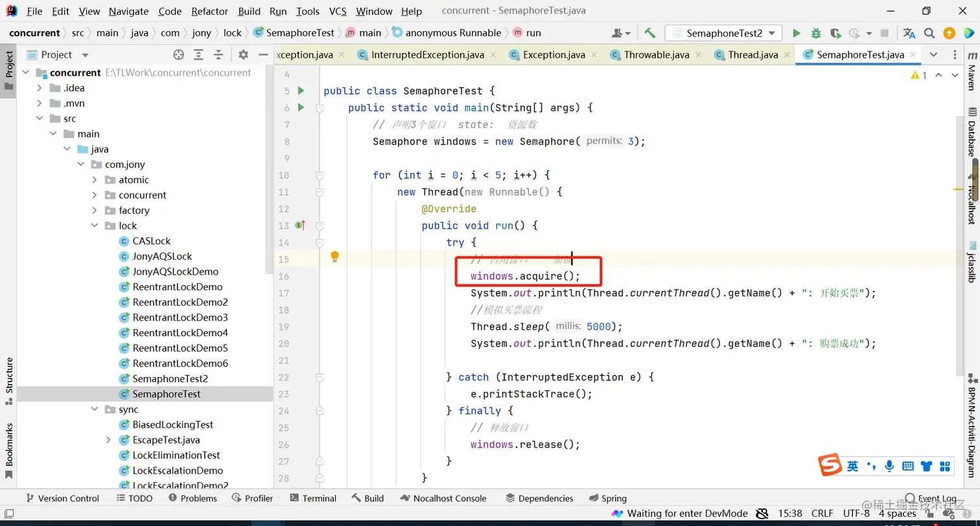Viewport: 980px width, 526px height.
Task: Toggle the jclasslib tool window on the right stripe
Action: [x=972, y=262]
